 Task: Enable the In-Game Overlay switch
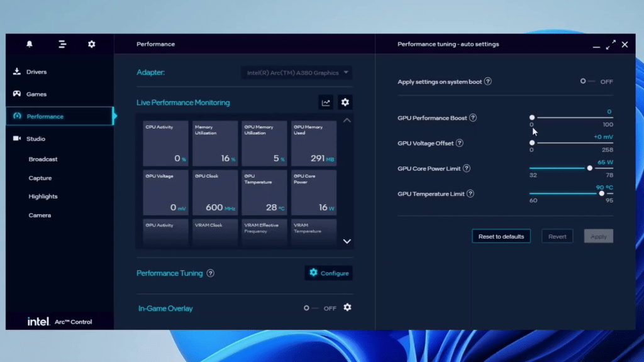[x=311, y=308]
